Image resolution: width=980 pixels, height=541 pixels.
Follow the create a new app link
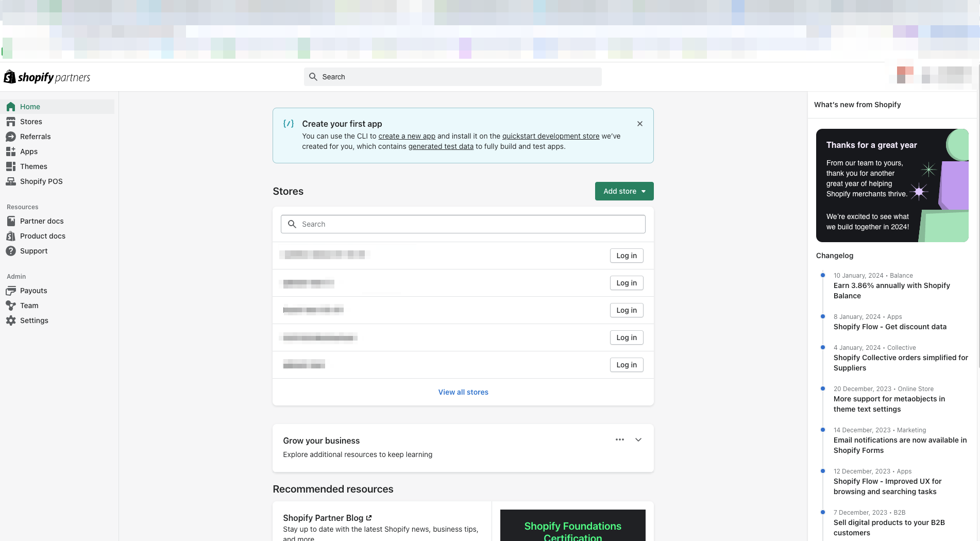407,136
